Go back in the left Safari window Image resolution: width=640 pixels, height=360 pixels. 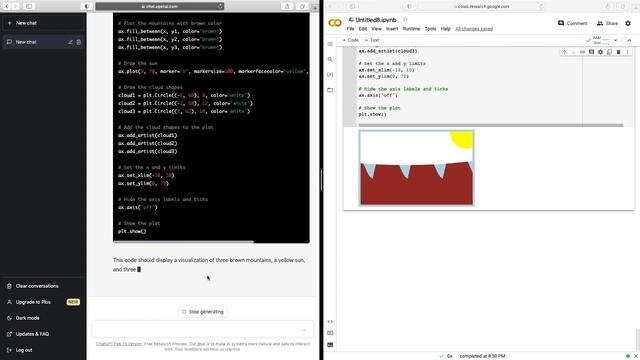point(7,6)
